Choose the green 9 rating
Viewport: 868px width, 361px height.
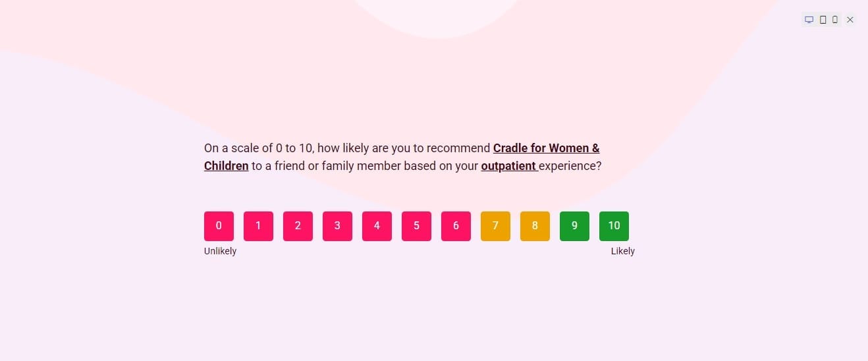point(574,226)
